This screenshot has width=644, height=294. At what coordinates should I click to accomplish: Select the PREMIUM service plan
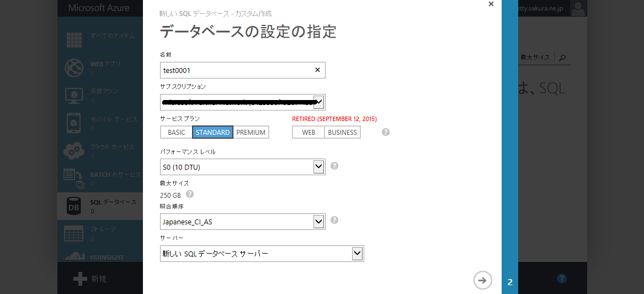pyautogui.click(x=251, y=133)
